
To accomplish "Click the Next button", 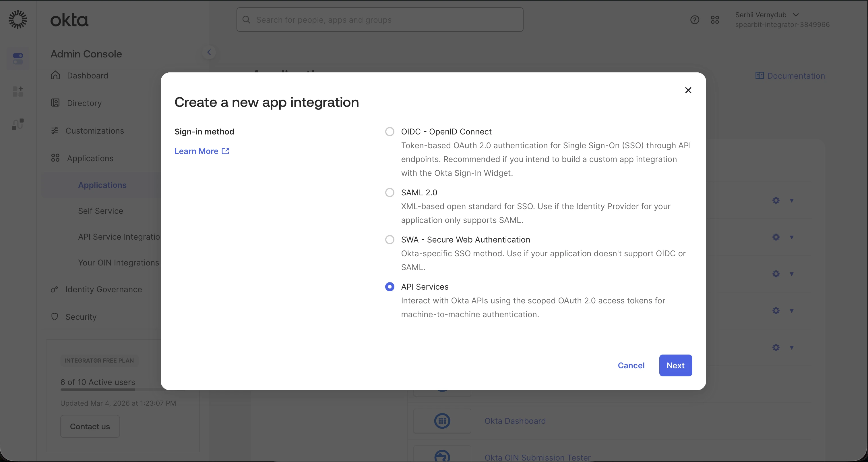I will point(675,365).
